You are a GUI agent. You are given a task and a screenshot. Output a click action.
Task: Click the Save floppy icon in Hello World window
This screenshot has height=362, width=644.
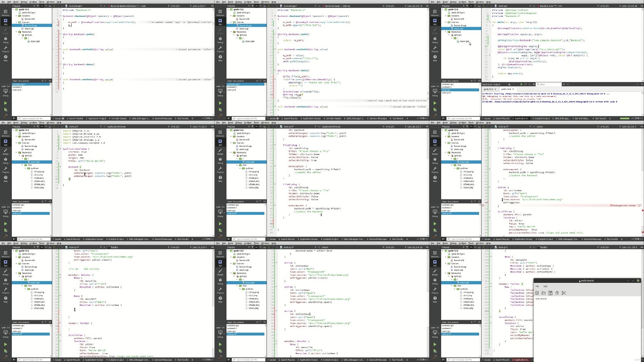point(550,293)
